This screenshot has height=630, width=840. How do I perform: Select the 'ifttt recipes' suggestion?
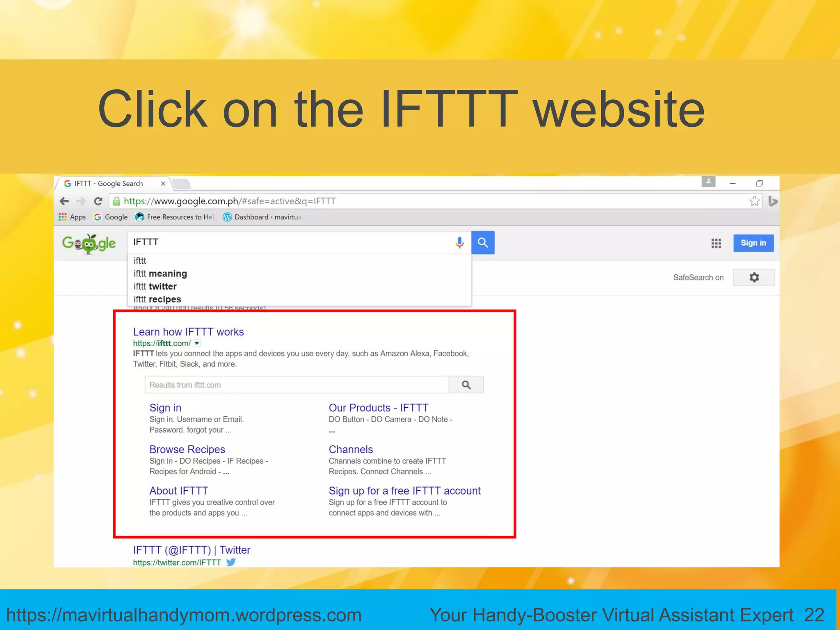pos(299,299)
